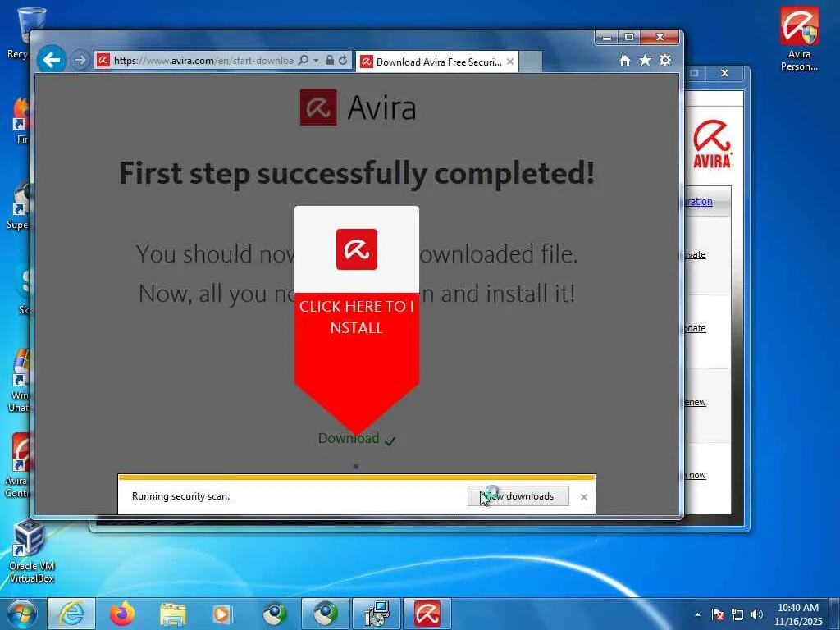Click the Avira logo at page top
The image size is (840, 630).
(358, 107)
